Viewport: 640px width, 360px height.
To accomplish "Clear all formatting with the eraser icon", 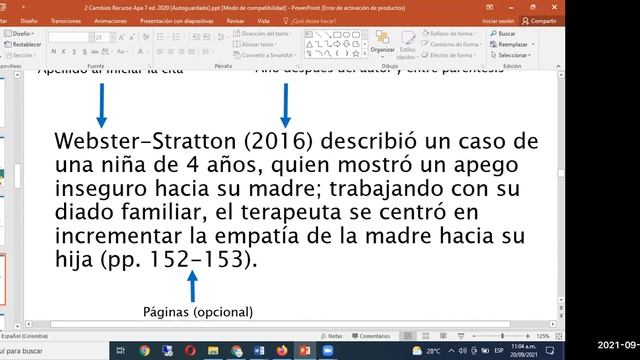I will pyautogui.click(x=146, y=38).
